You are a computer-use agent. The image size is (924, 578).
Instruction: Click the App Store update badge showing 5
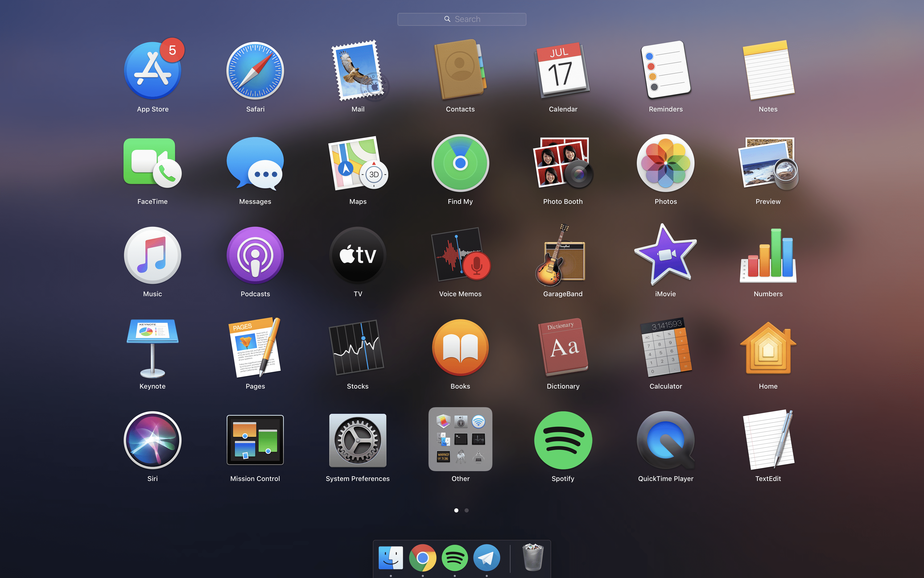pyautogui.click(x=172, y=50)
